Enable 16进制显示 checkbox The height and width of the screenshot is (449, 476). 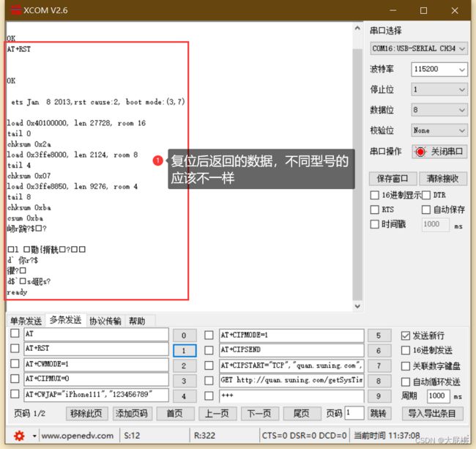[375, 196]
